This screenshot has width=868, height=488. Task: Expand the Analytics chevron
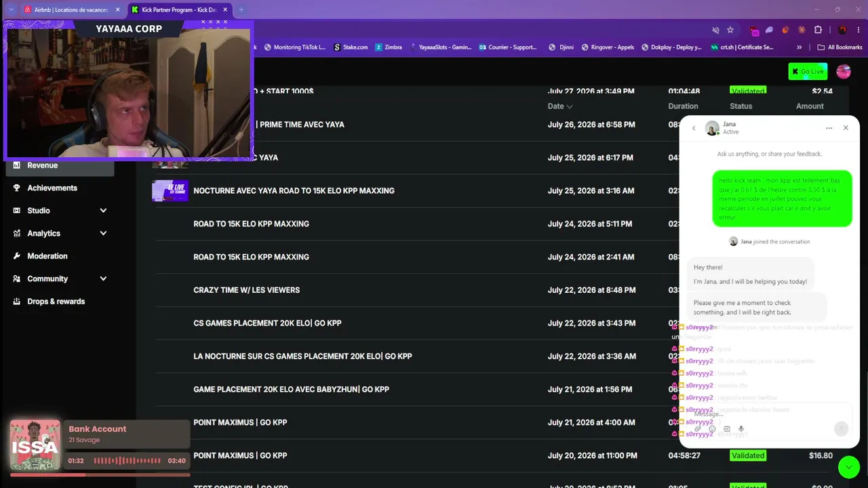[x=103, y=233]
